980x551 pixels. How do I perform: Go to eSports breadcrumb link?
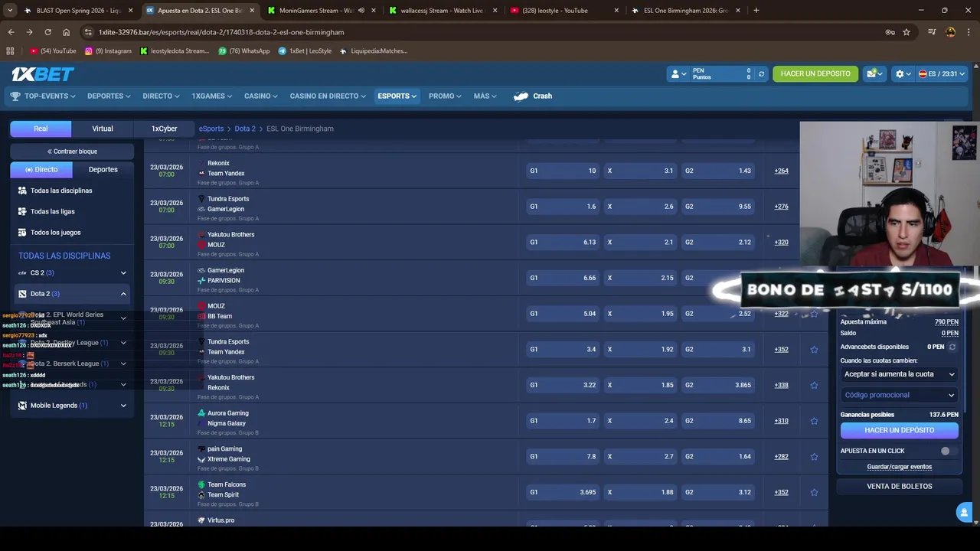(211, 129)
